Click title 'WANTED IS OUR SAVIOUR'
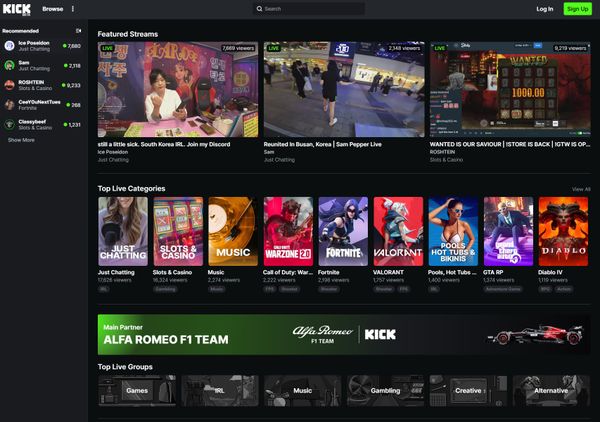This screenshot has height=422, width=600. [x=510, y=144]
